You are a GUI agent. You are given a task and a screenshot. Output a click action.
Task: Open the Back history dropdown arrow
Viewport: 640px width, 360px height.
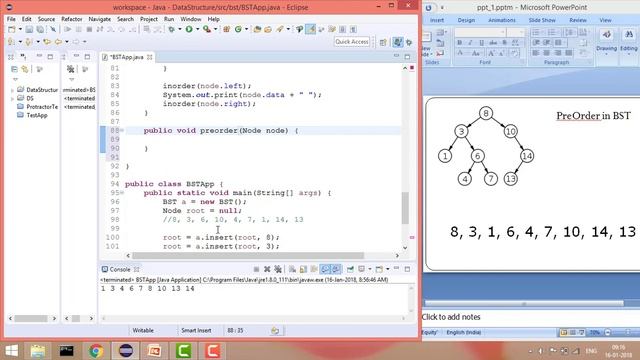click(x=67, y=42)
